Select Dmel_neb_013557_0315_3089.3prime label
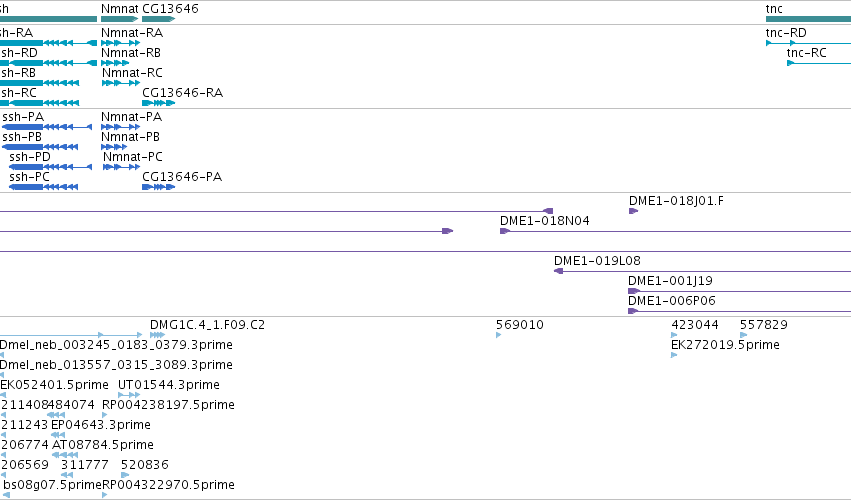 tap(116, 365)
